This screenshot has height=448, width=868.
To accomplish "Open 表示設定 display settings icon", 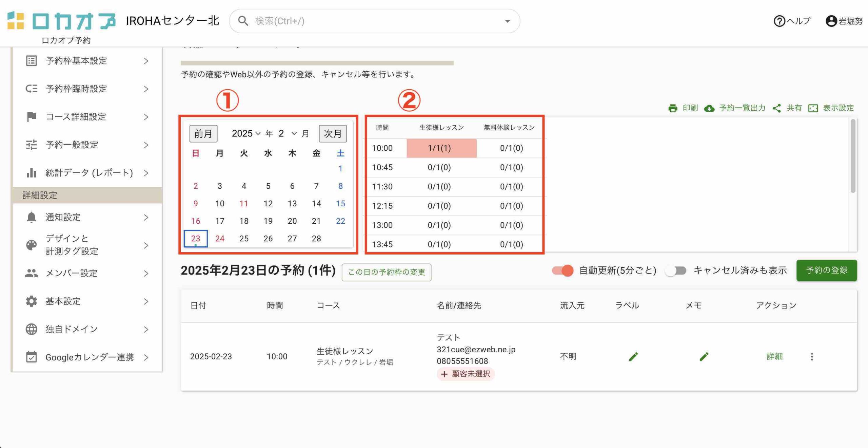I will click(x=813, y=108).
